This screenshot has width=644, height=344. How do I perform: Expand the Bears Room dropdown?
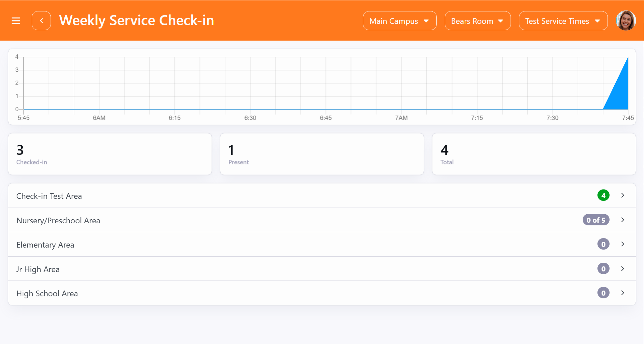pyautogui.click(x=477, y=21)
